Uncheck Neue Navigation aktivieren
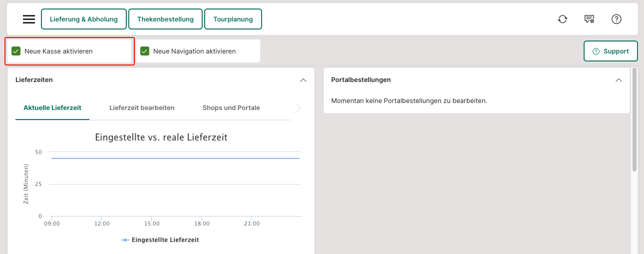The width and height of the screenshot is (644, 254). (145, 51)
